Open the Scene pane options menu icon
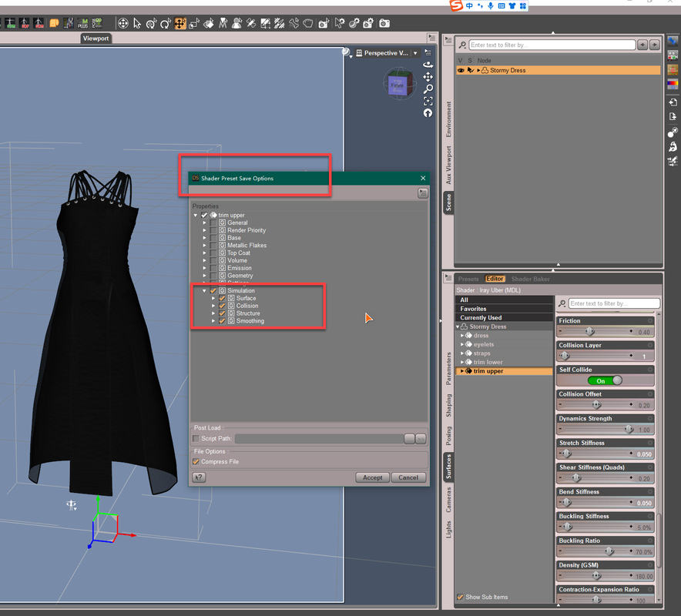The height and width of the screenshot is (616, 681). pos(448,41)
